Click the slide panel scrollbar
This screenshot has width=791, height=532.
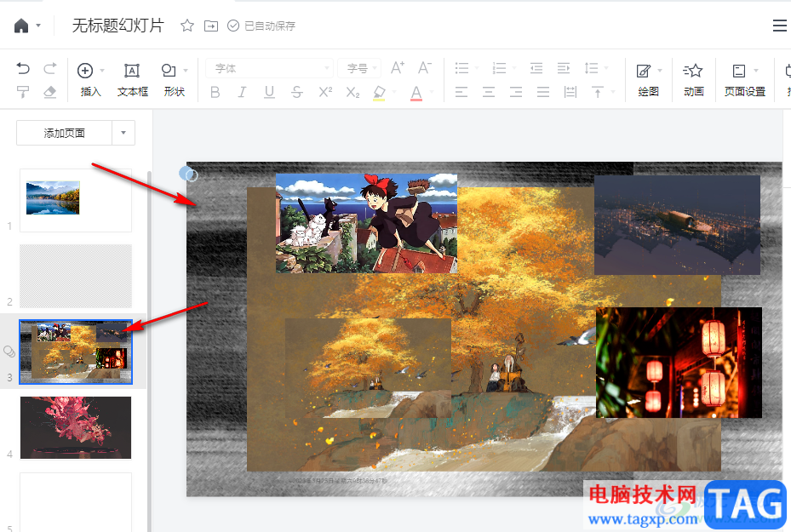coord(149,351)
